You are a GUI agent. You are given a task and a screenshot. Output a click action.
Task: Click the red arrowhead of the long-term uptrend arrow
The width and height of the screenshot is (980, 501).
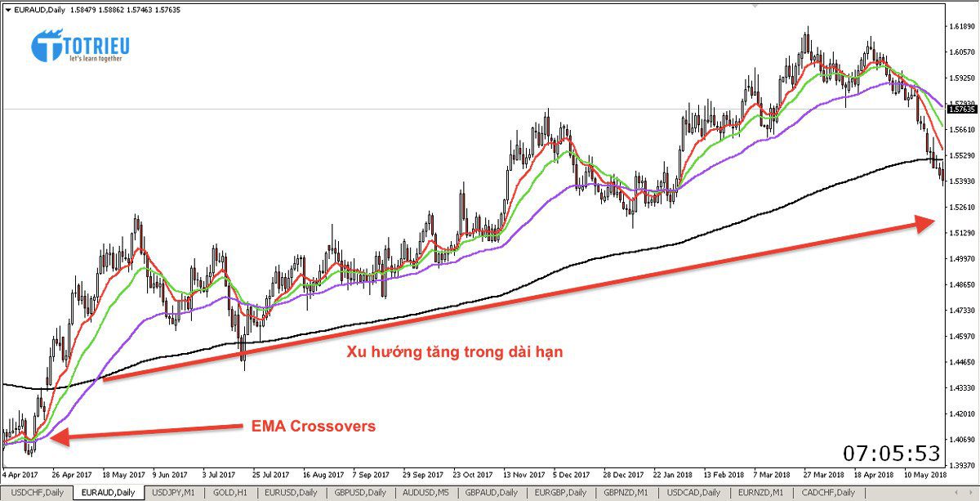click(926, 223)
